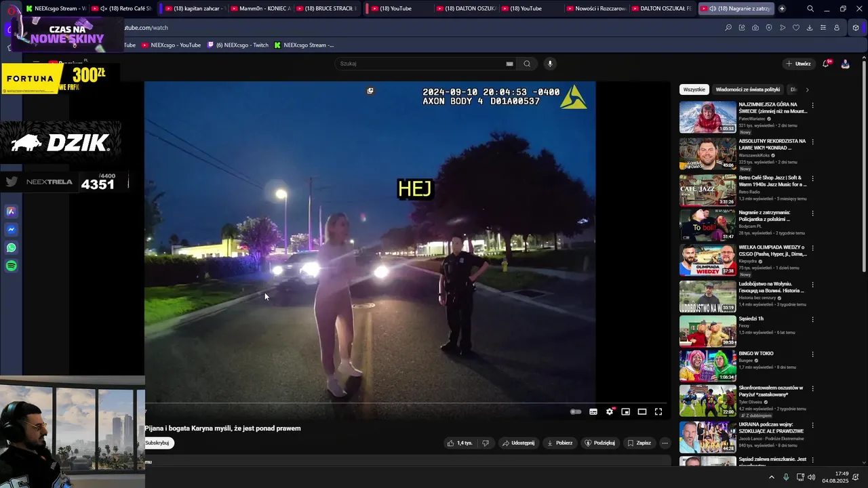Open video player settings gear

point(610,411)
